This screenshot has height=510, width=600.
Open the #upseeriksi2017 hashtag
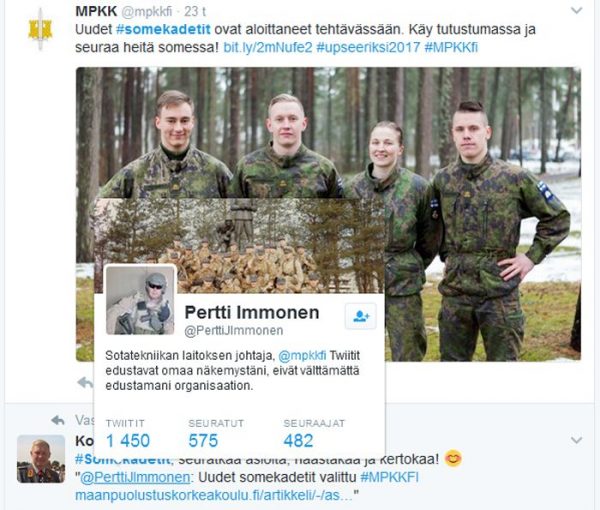tap(368, 47)
